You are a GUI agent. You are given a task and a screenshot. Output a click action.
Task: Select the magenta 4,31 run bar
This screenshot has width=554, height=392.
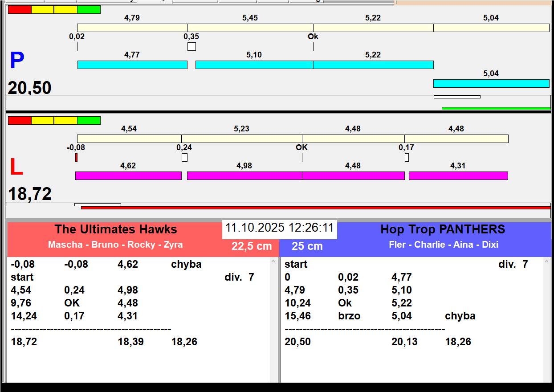pyautogui.click(x=458, y=176)
